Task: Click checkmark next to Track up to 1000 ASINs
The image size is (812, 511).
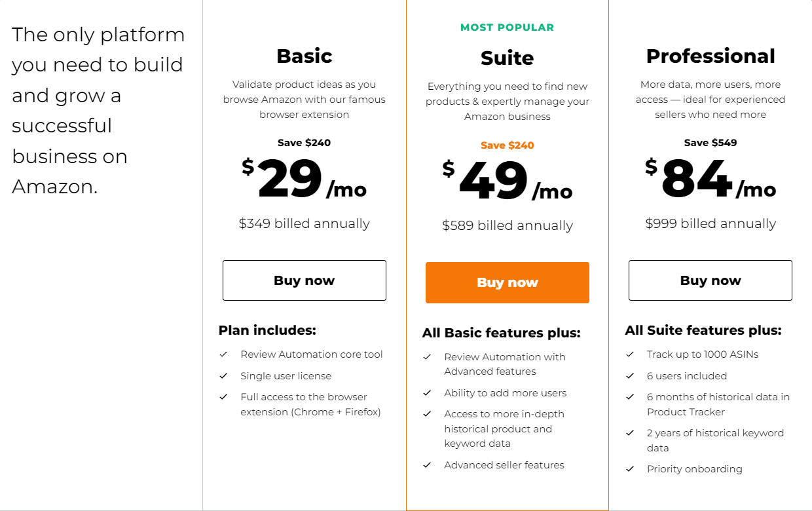Action: [x=630, y=354]
